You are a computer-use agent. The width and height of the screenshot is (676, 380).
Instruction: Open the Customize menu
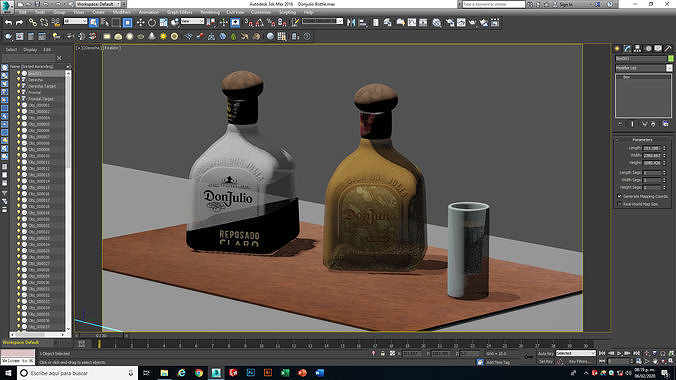click(x=261, y=13)
